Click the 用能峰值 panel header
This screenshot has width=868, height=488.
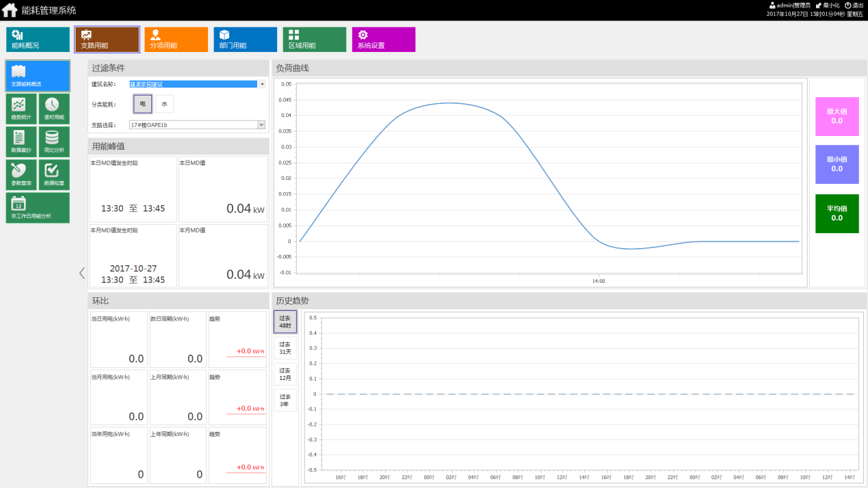(179, 146)
